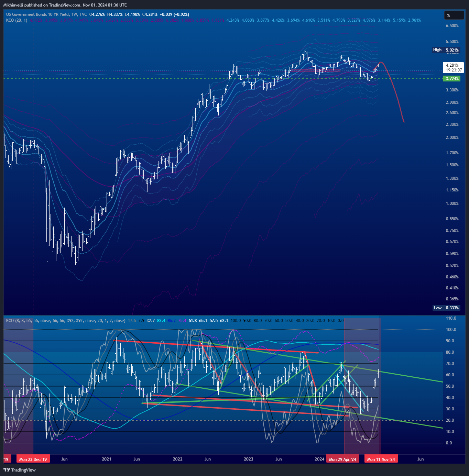The image size is (469, 476).
Task: Click the current price label 4.281%
Action: (x=452, y=65)
